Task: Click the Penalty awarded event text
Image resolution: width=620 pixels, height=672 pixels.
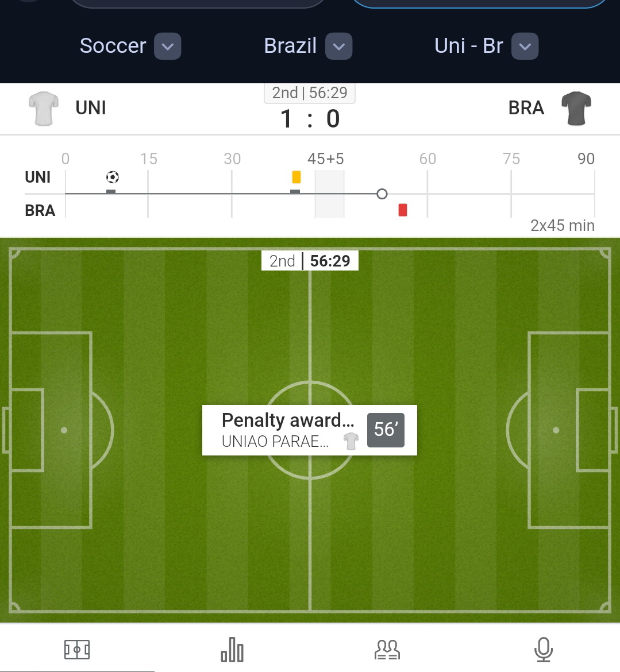Action: coord(287,420)
